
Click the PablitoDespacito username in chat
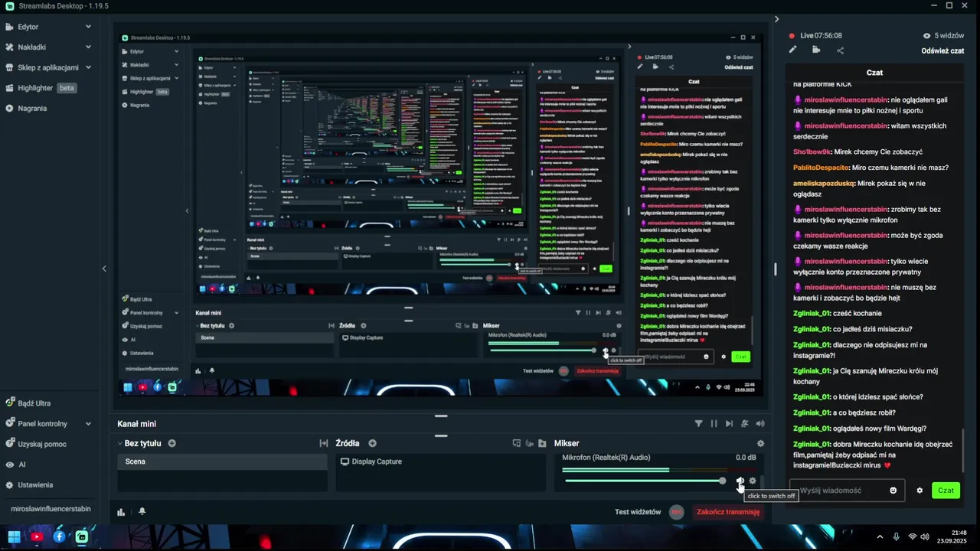(821, 168)
